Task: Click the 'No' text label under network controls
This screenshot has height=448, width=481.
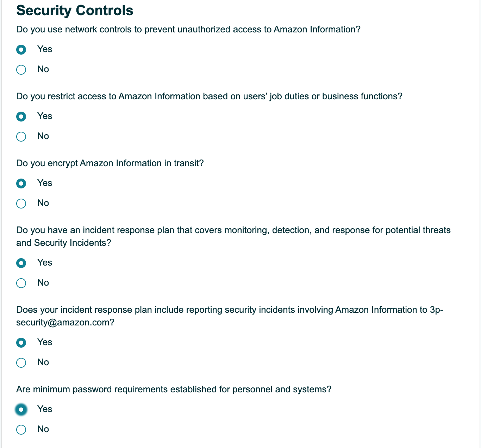Action: (43, 69)
